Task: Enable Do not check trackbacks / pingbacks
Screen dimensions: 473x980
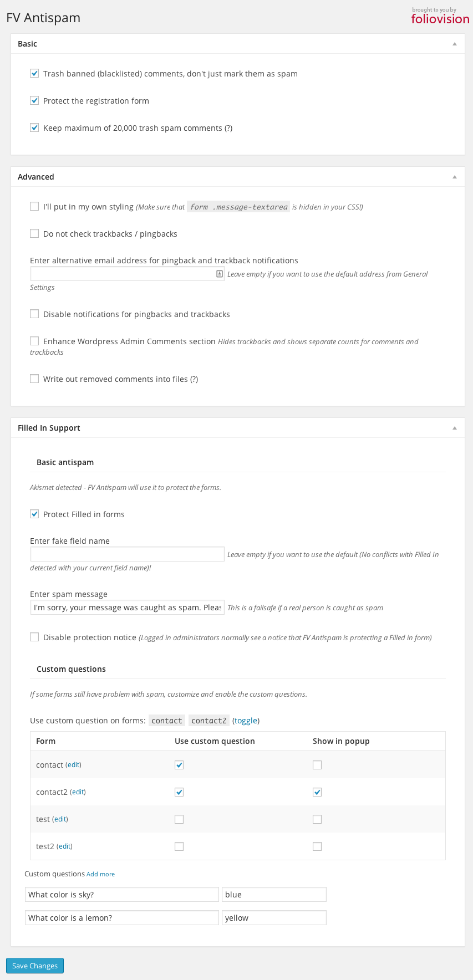Action: [x=34, y=233]
